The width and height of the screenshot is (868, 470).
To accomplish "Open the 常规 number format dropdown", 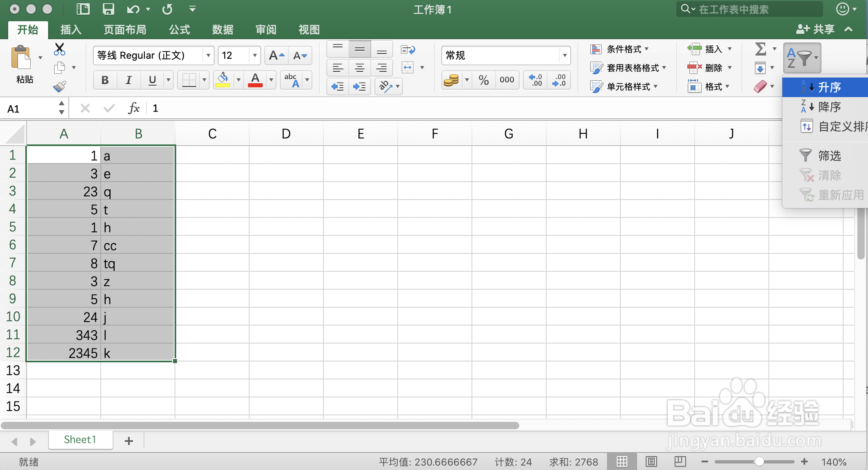I will (x=565, y=55).
